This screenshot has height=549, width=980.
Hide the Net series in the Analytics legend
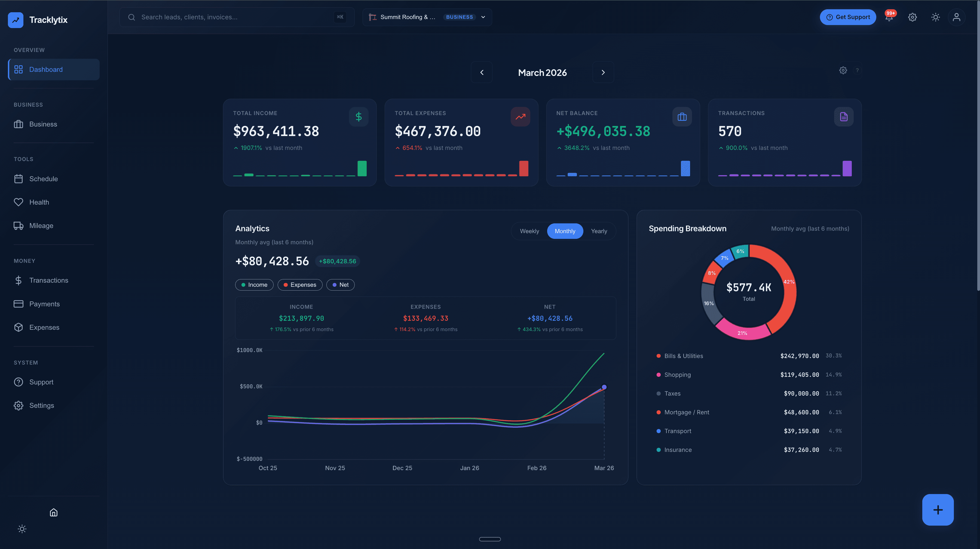[x=341, y=284]
